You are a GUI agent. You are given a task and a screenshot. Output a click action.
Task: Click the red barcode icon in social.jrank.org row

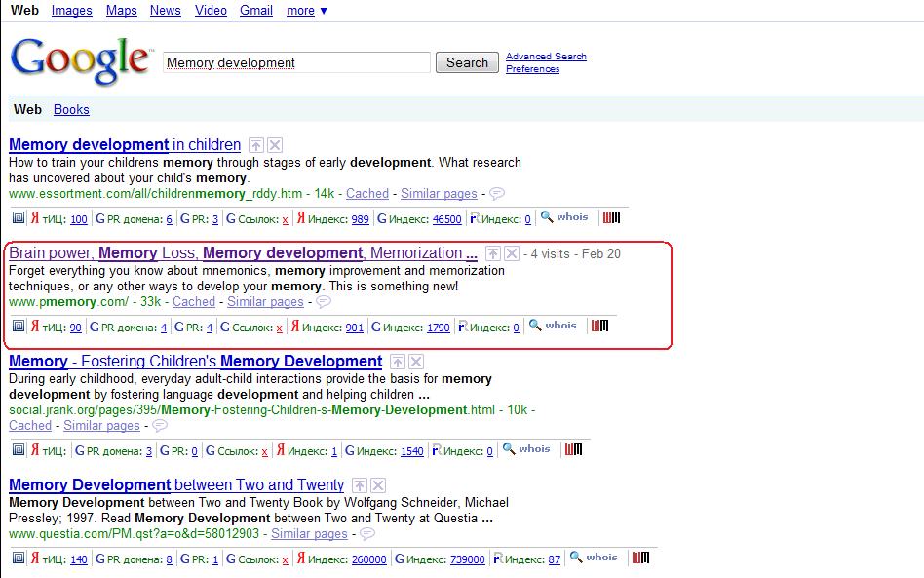(573, 449)
